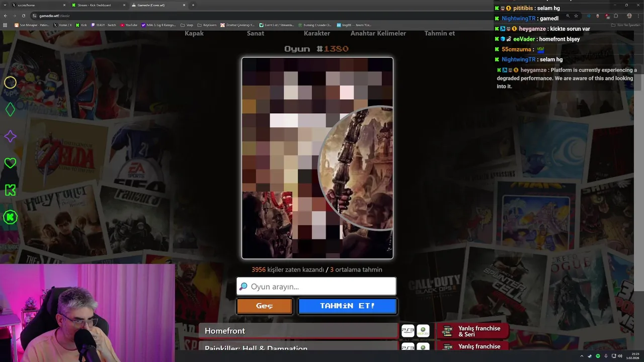Screen dimensions: 644x362
Task: Open the browser three-dot menu
Action: 638,16
